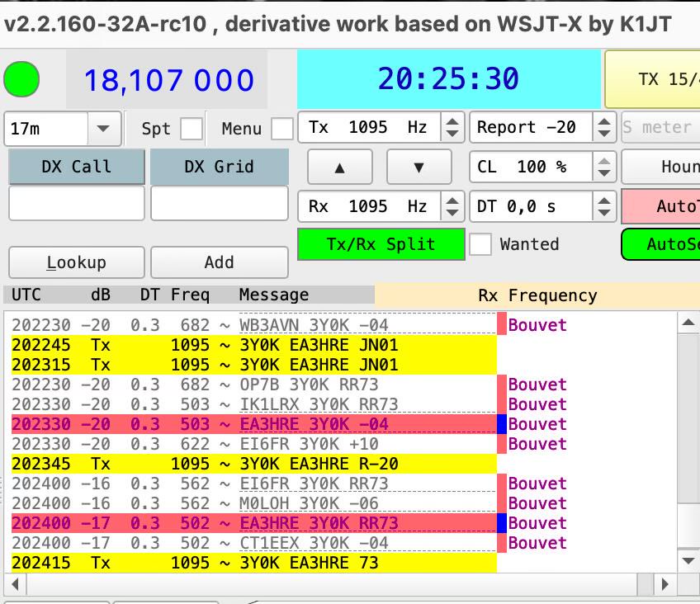Click Bouvet label on the WB3AVN row
This screenshot has width=700, height=604.
pyautogui.click(x=537, y=325)
